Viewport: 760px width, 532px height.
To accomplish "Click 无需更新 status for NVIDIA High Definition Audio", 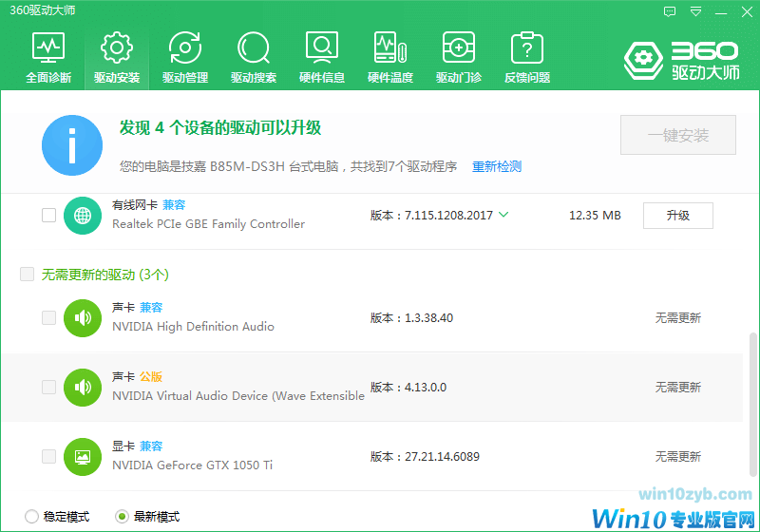I will coord(678,318).
